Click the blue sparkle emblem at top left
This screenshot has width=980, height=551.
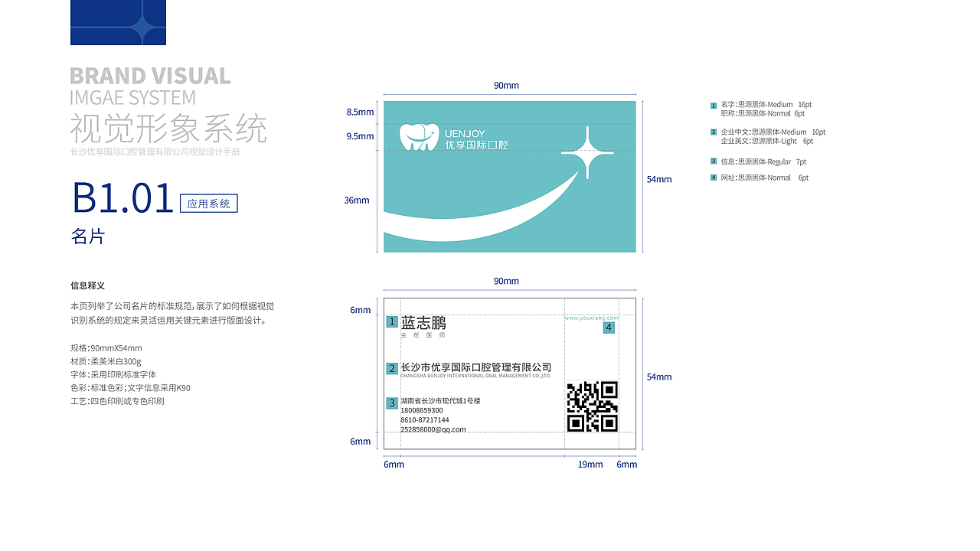tap(118, 22)
